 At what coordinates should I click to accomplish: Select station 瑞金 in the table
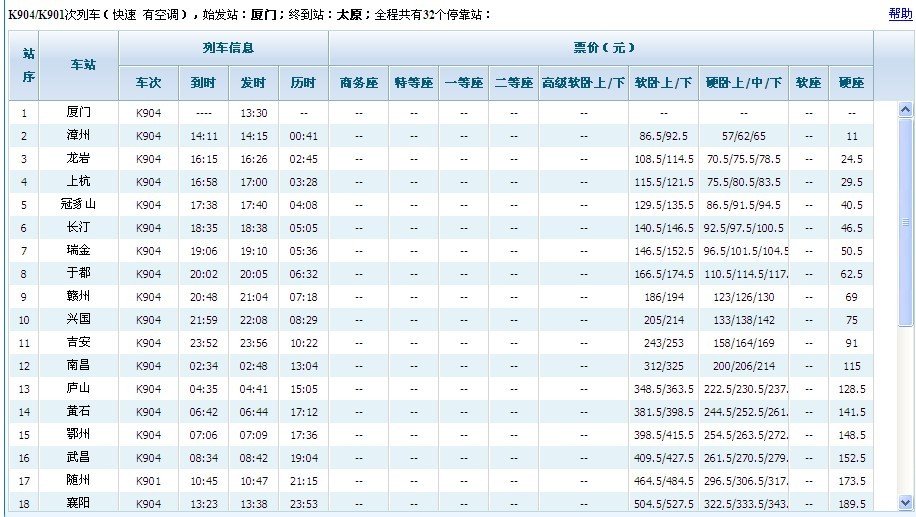[78, 250]
